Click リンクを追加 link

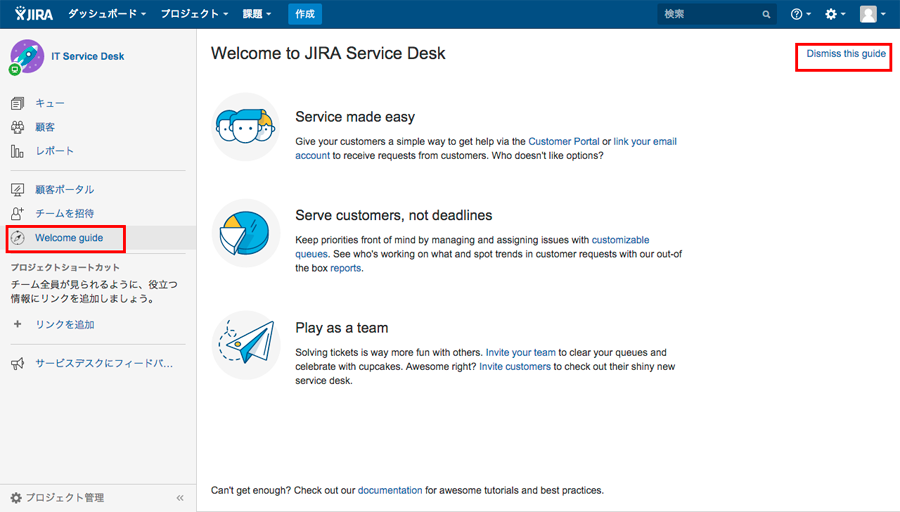pos(65,325)
